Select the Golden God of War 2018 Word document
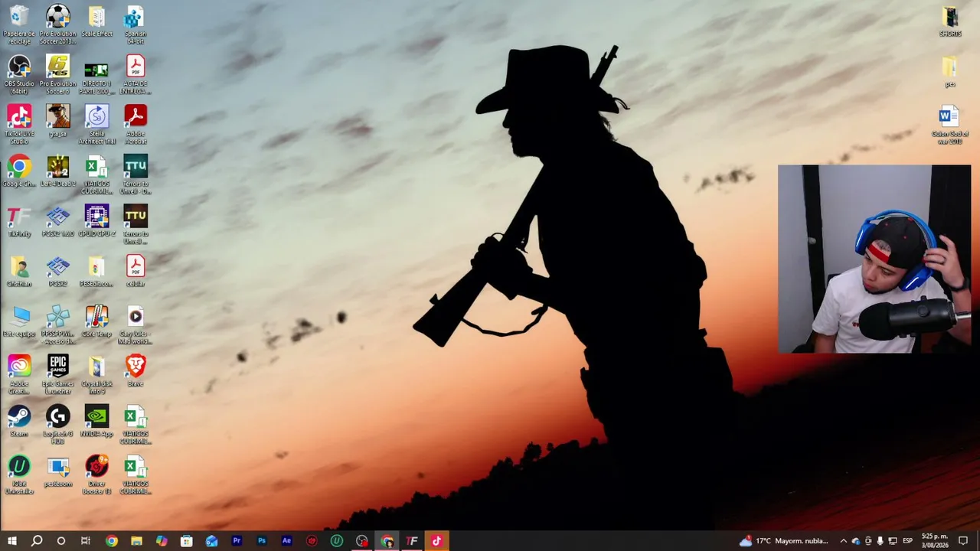The width and height of the screenshot is (980, 551). [950, 124]
